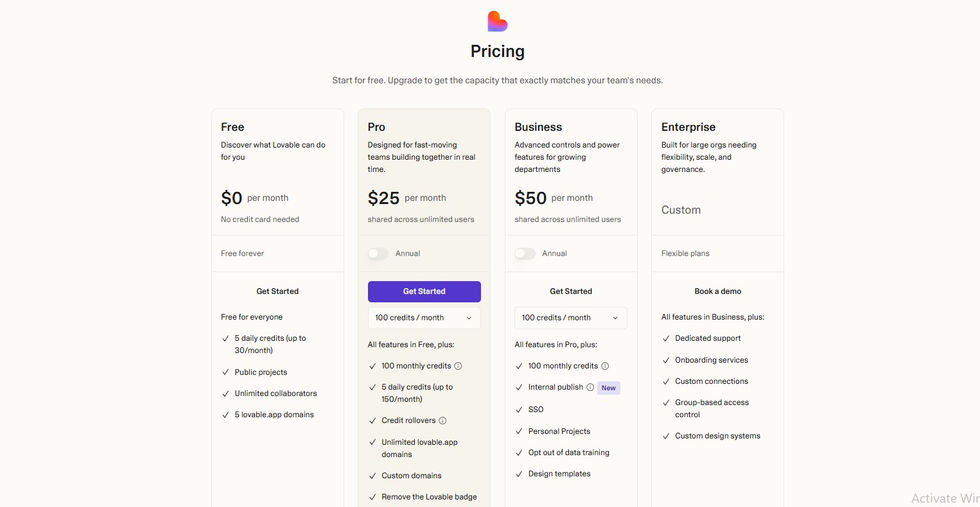Click info icon next to Credit rollovers
This screenshot has width=980, height=507.
[x=443, y=421]
